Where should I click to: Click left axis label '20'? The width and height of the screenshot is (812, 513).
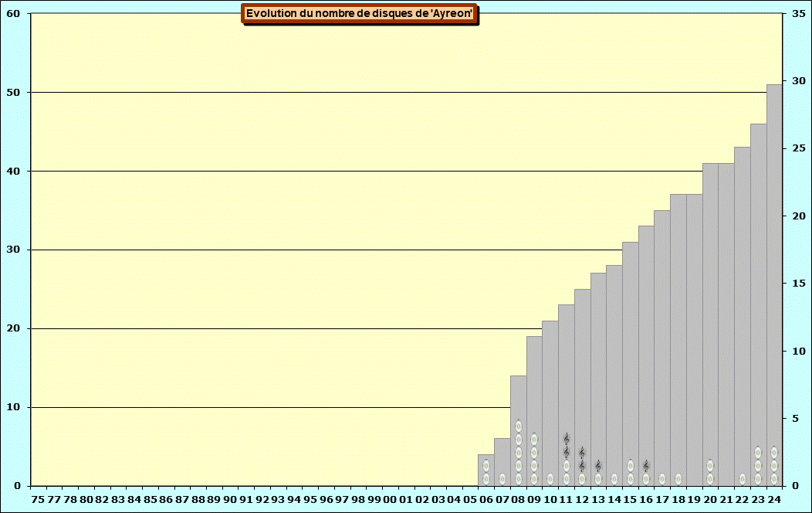click(x=13, y=328)
